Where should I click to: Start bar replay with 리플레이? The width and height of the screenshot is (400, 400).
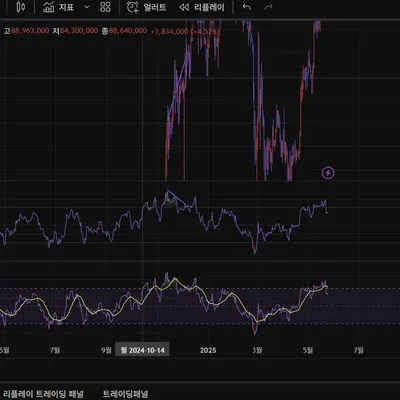click(x=202, y=7)
